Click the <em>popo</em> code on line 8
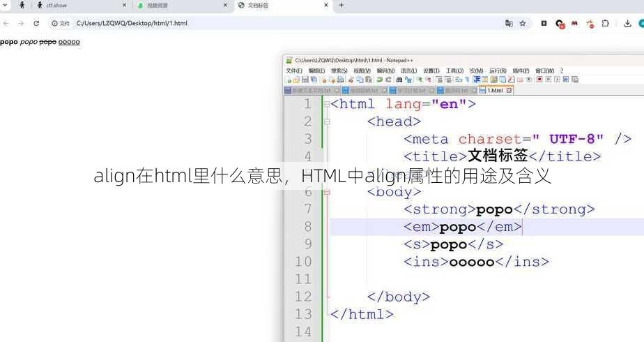The height and width of the screenshot is (342, 644). coord(463,227)
